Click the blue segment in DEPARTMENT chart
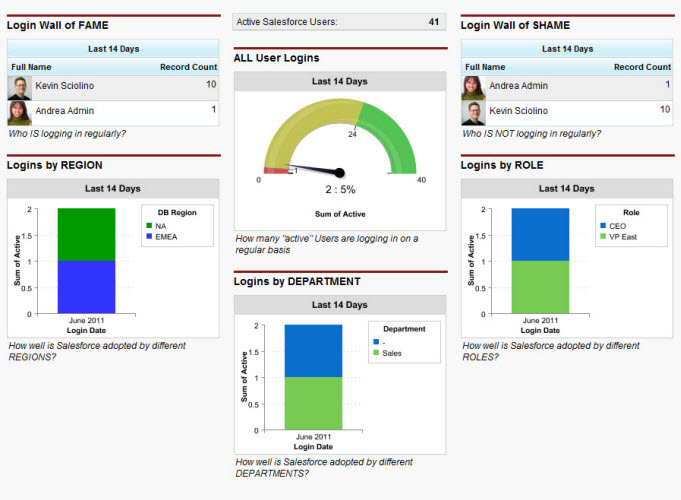Image resolution: width=681 pixels, height=500 pixels. 313,351
